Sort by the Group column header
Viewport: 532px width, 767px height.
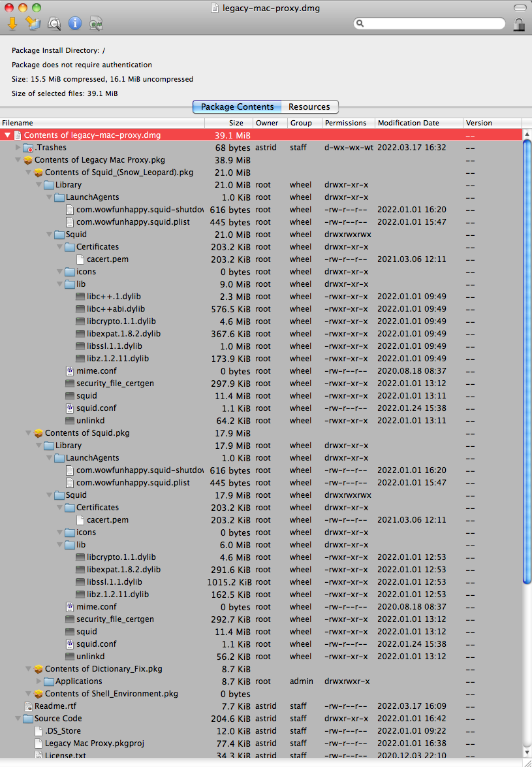[x=305, y=123]
